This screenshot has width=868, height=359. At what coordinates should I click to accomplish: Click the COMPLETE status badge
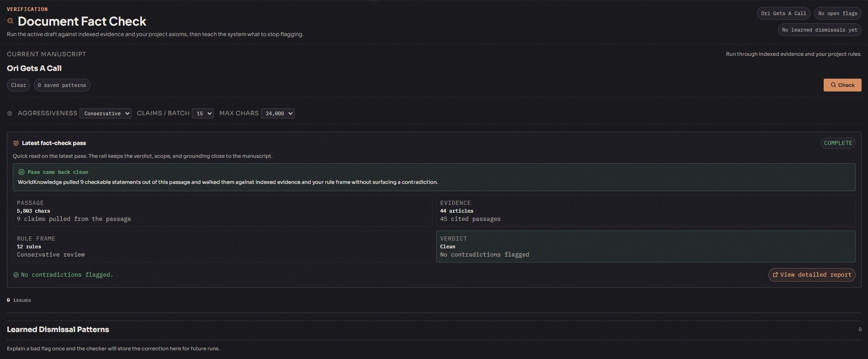pos(838,143)
